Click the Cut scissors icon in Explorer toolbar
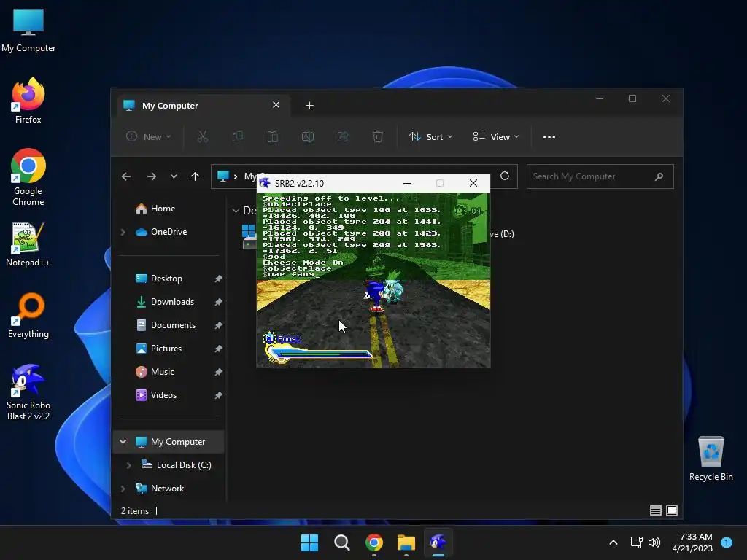 pos(203,136)
